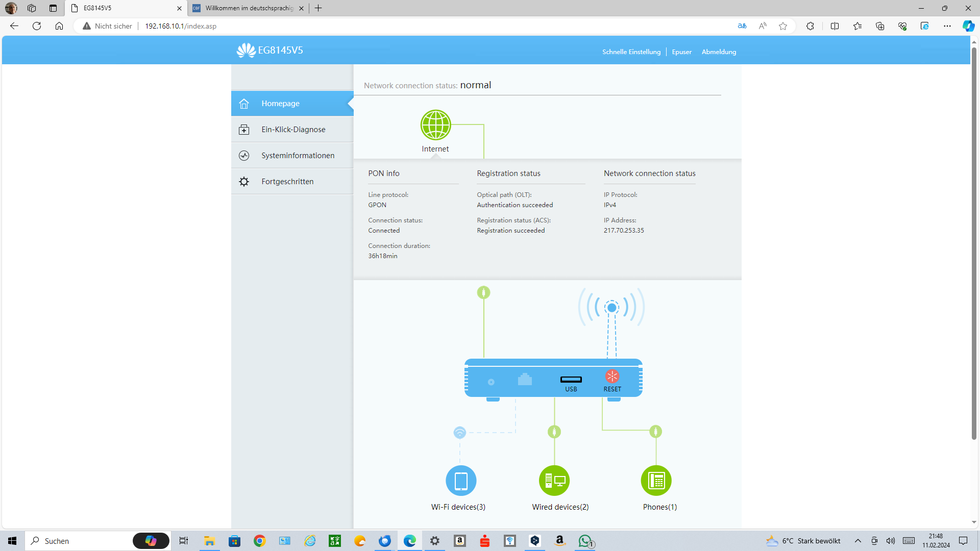Click the Huawei logo in header
980x551 pixels.
coord(246,50)
